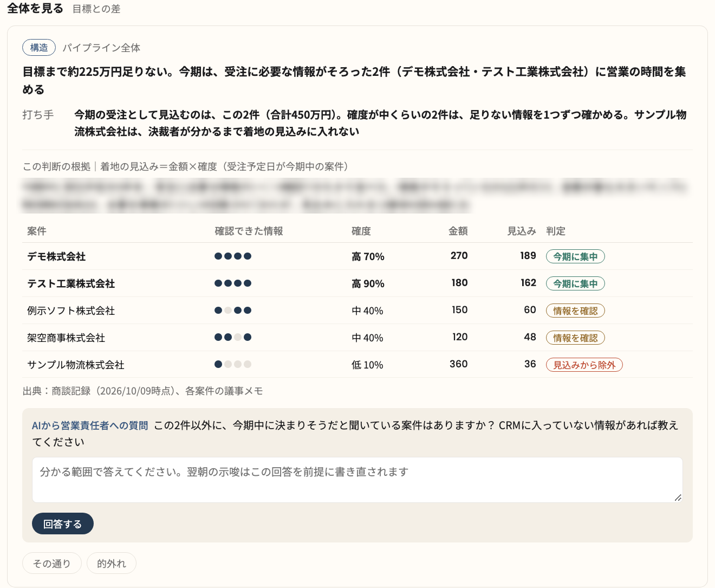
Task: Click the 案件 column header
Action: (x=37, y=231)
